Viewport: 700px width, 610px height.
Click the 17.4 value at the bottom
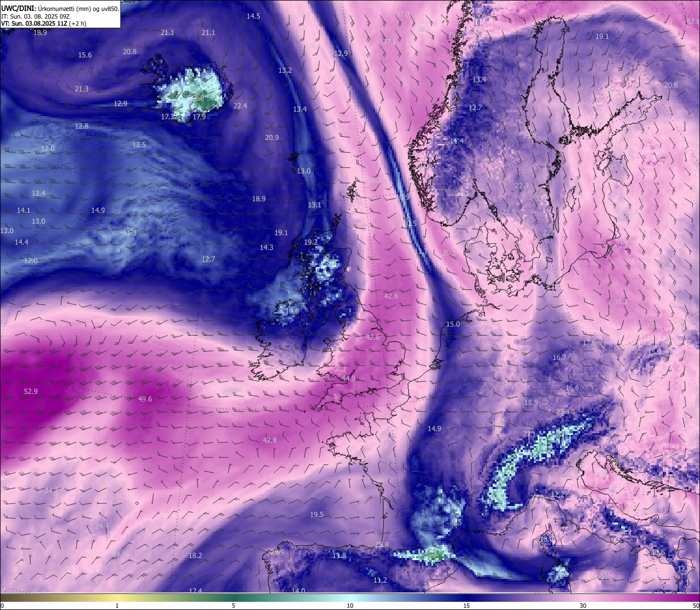pyautogui.click(x=195, y=591)
